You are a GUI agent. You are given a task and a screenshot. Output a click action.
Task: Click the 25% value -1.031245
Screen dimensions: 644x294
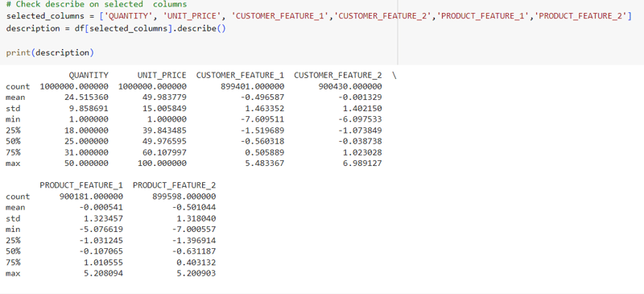(101, 240)
